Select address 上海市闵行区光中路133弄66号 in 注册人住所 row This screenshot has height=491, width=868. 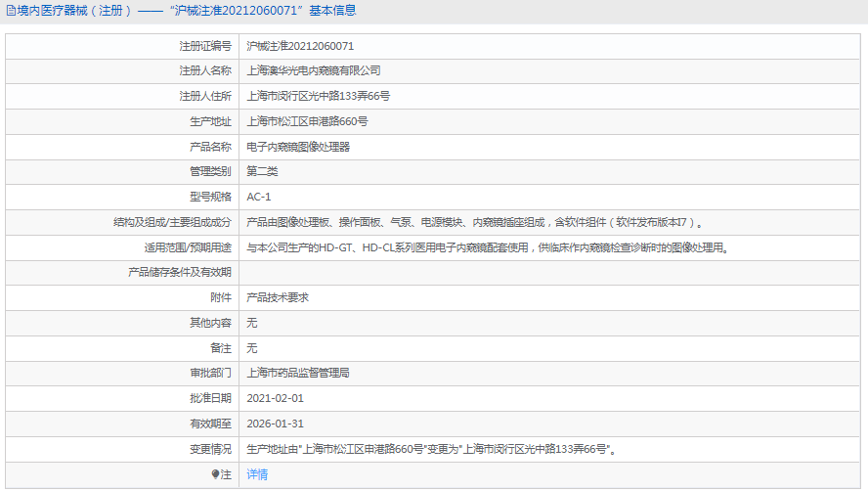tap(319, 96)
